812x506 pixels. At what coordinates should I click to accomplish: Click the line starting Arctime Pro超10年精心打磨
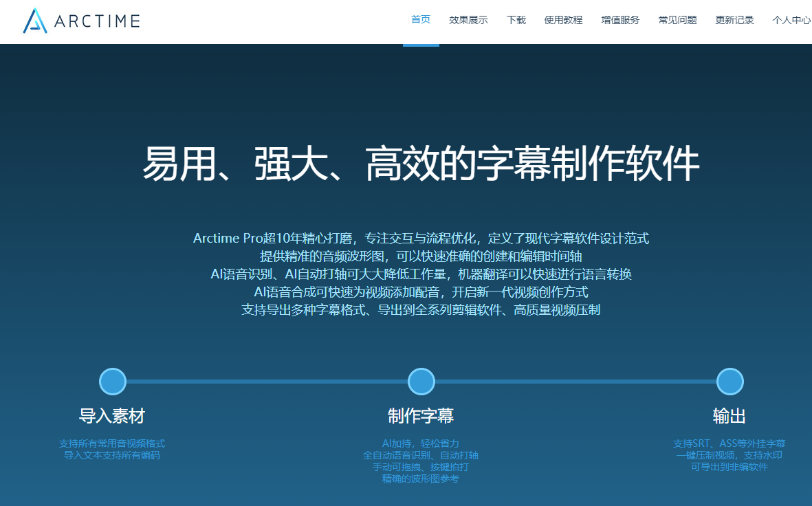pos(421,239)
